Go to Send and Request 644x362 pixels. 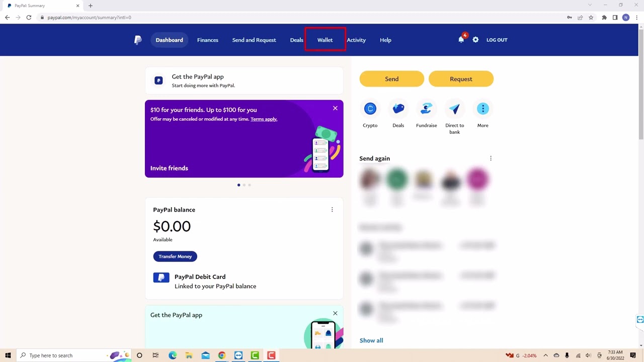pos(254,40)
